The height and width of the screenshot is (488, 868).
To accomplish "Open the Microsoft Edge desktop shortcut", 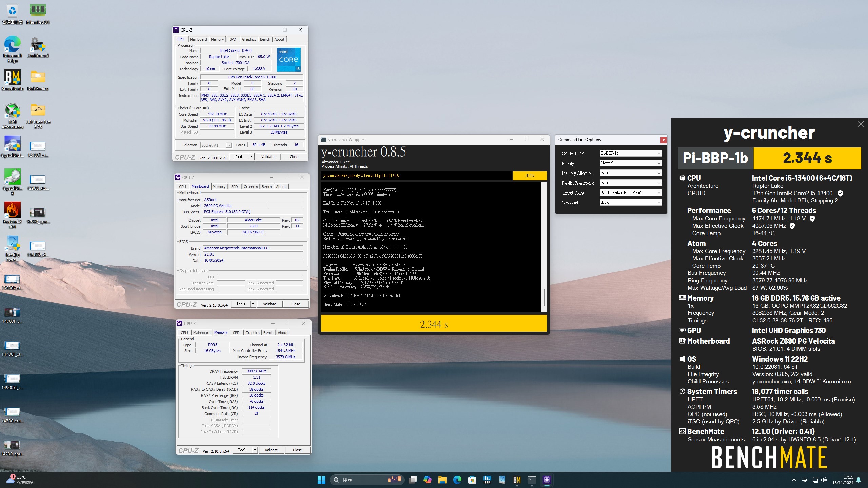I will 13,49.
